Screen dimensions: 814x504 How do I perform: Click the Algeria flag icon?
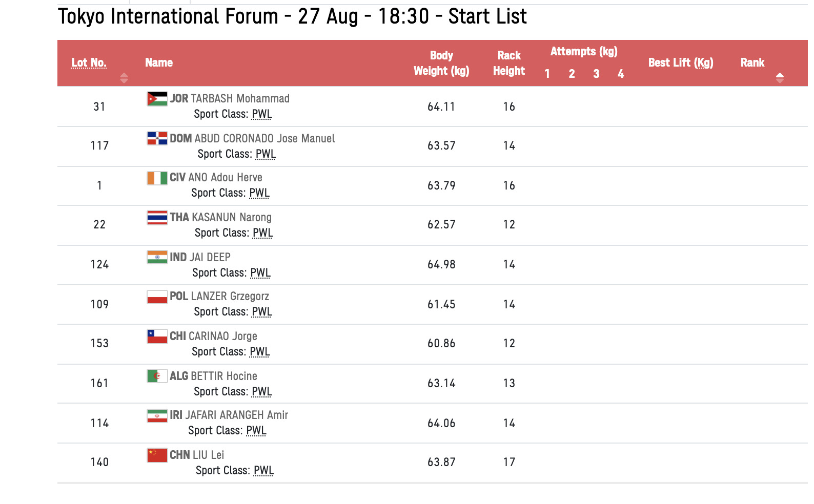[157, 376]
